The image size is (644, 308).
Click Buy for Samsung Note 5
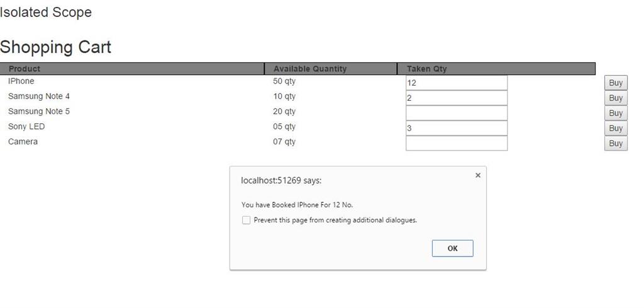tap(616, 113)
